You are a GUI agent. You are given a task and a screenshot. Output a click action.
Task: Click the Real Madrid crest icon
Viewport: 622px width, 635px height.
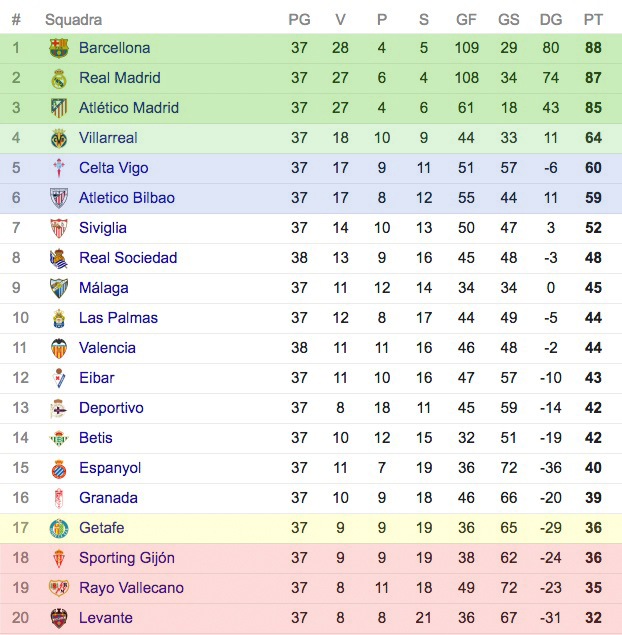pyautogui.click(x=59, y=78)
